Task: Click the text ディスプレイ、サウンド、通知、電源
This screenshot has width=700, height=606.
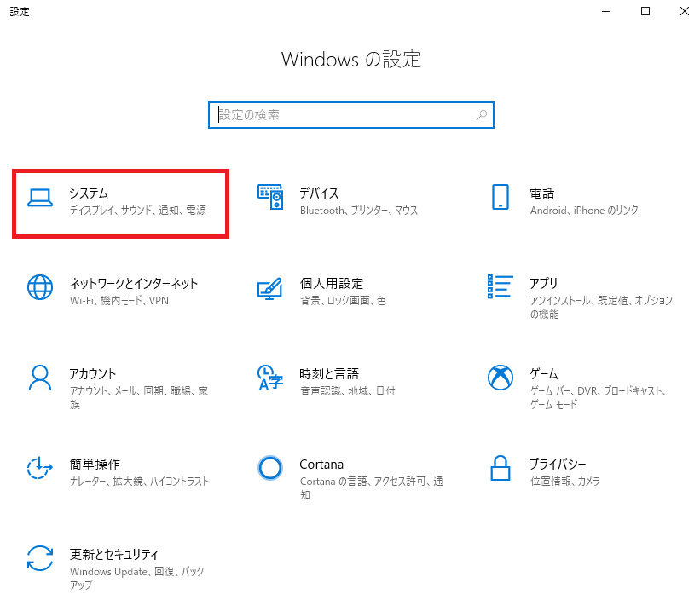Action: pos(138,211)
